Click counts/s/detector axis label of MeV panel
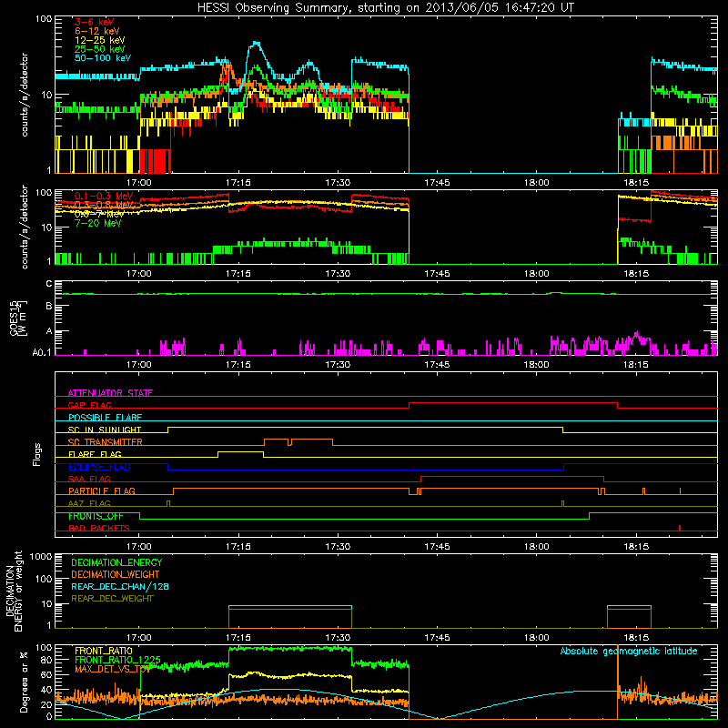 tap(25, 227)
